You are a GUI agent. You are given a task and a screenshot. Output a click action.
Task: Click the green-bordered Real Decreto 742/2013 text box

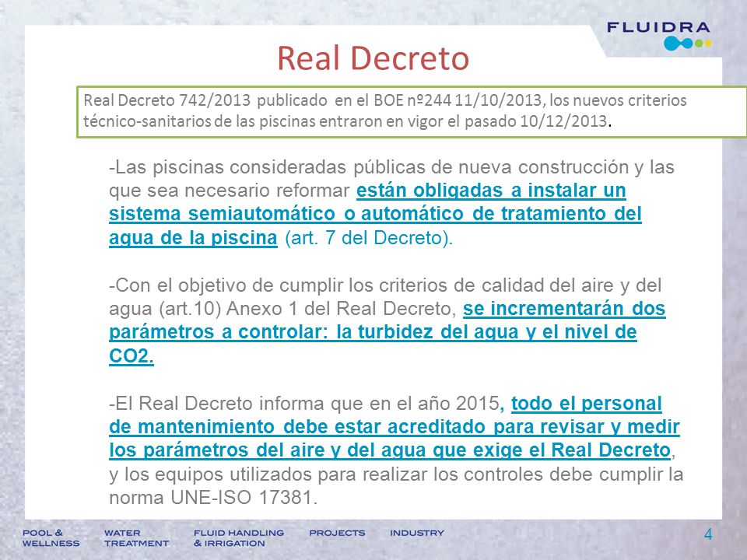click(x=412, y=112)
